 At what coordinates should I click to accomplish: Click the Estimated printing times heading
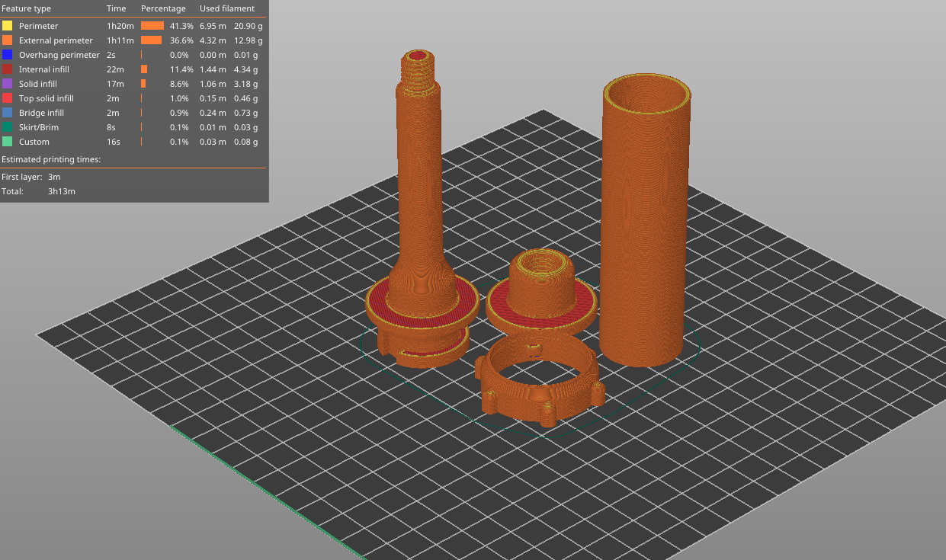tap(51, 159)
